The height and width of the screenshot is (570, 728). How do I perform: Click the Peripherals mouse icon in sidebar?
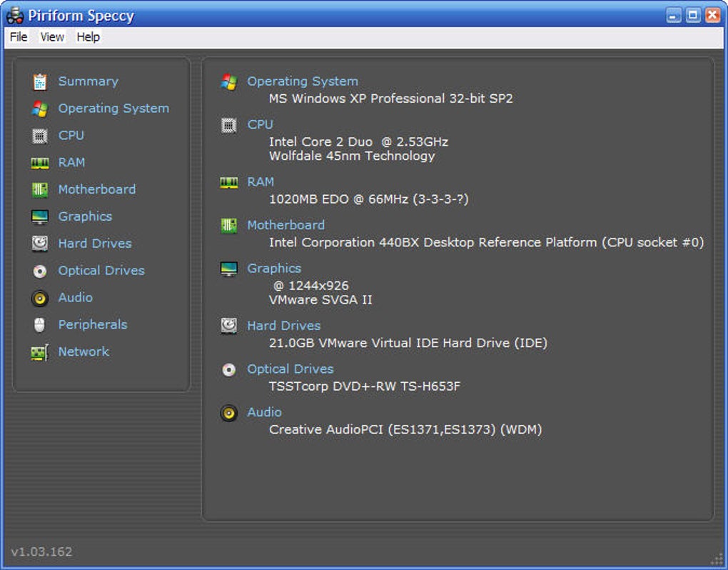[40, 325]
